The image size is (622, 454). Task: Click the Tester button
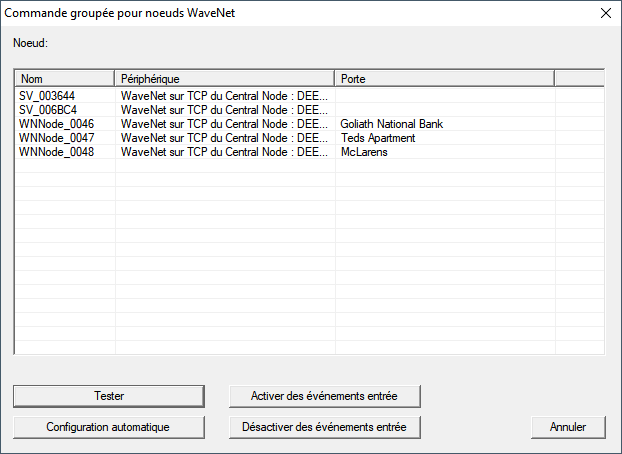[109, 396]
